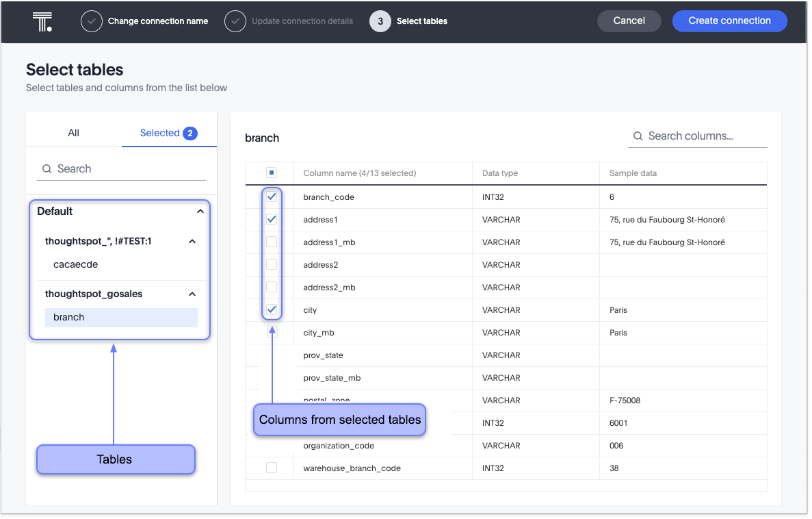The image size is (812, 519).
Task: Check the address1_mb column checkbox
Action: [x=272, y=242]
